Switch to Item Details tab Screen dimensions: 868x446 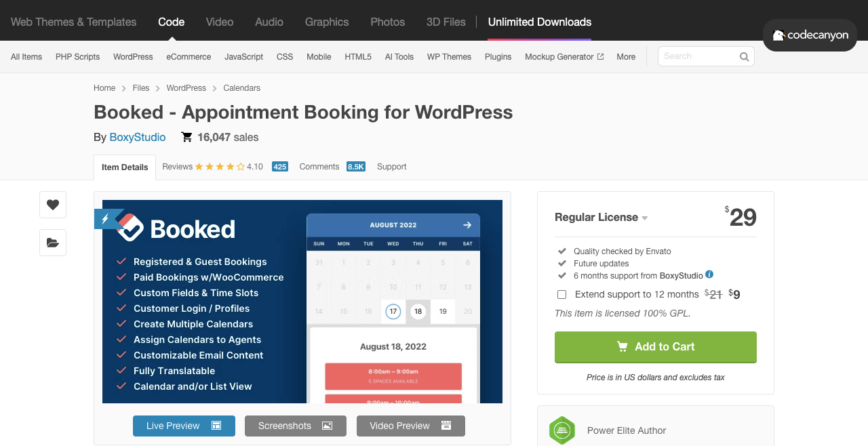click(125, 167)
